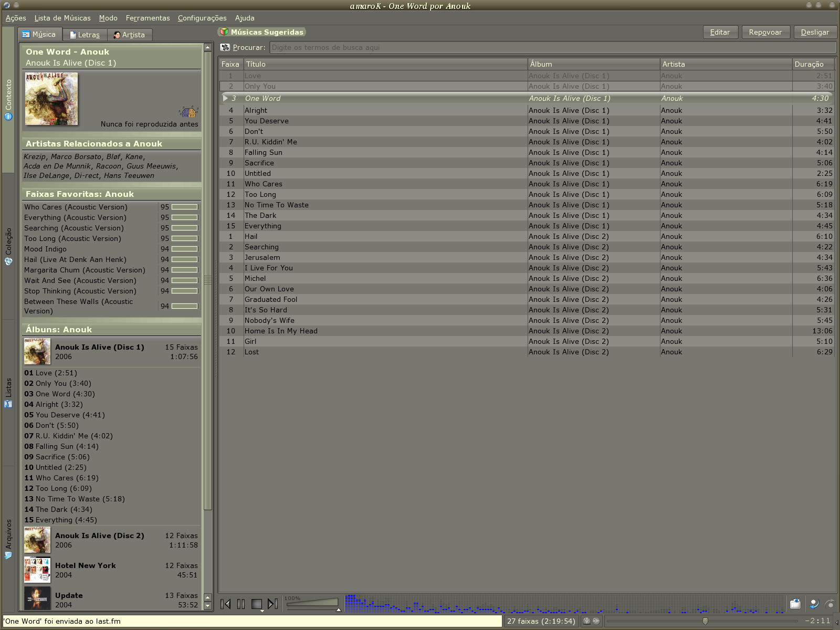The height and width of the screenshot is (630, 840).
Task: Expand the Hotel New York album
Action: (x=111, y=570)
